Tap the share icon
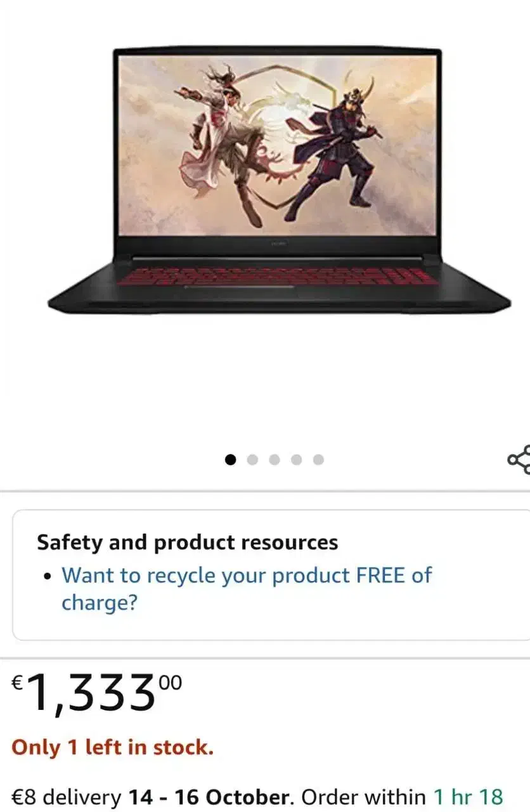Image resolution: width=530 pixels, height=812 pixels. [519, 459]
